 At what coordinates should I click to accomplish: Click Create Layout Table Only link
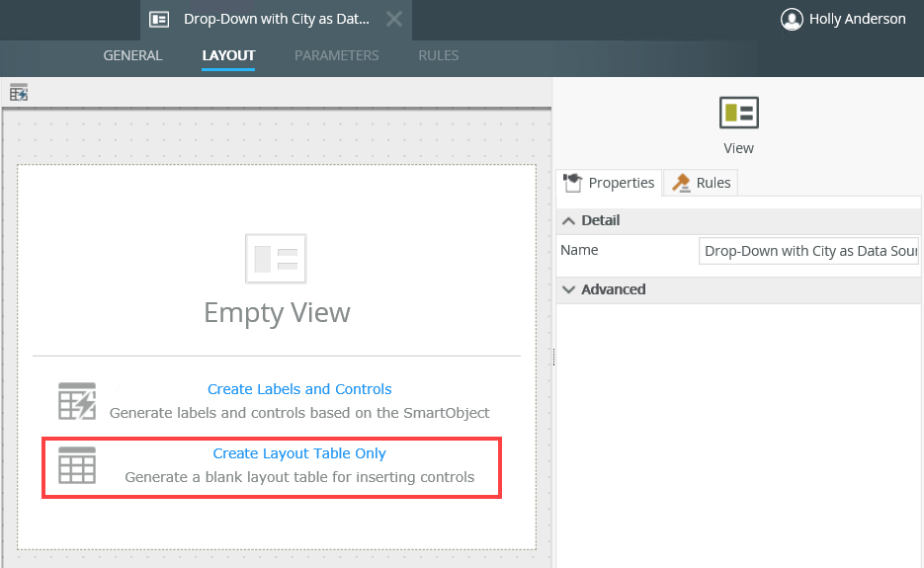299,453
